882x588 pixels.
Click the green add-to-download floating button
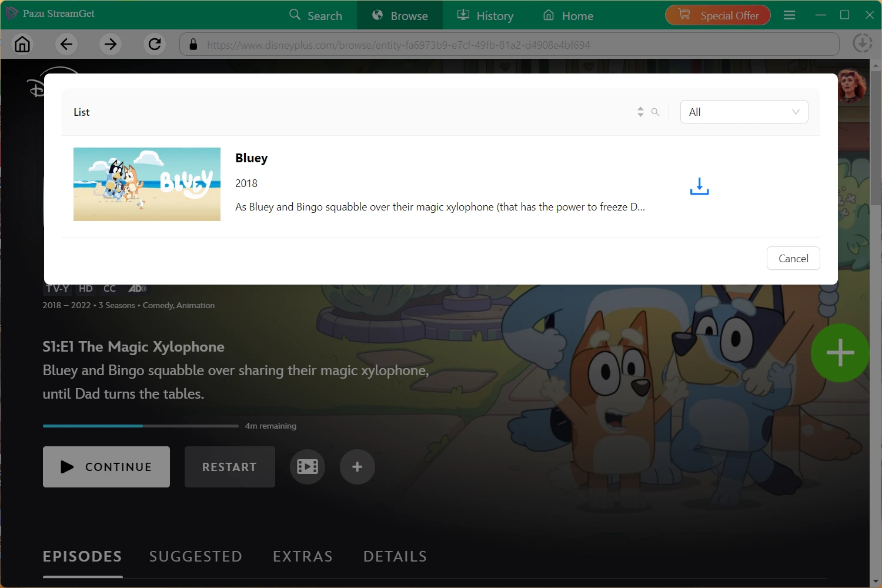[840, 353]
